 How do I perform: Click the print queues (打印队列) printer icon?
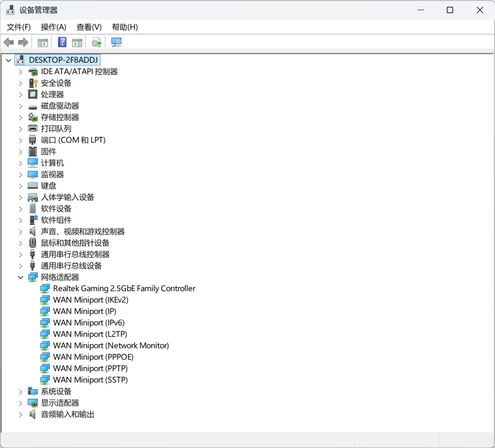point(33,129)
